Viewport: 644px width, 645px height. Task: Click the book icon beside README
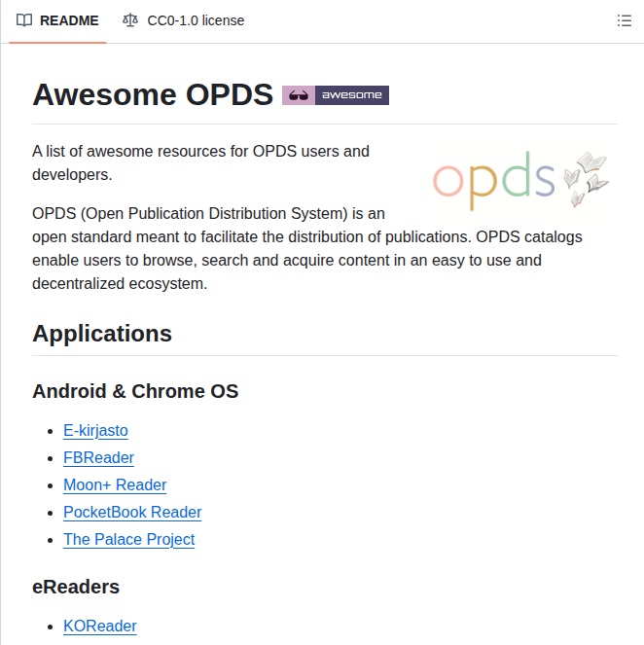pos(24,20)
